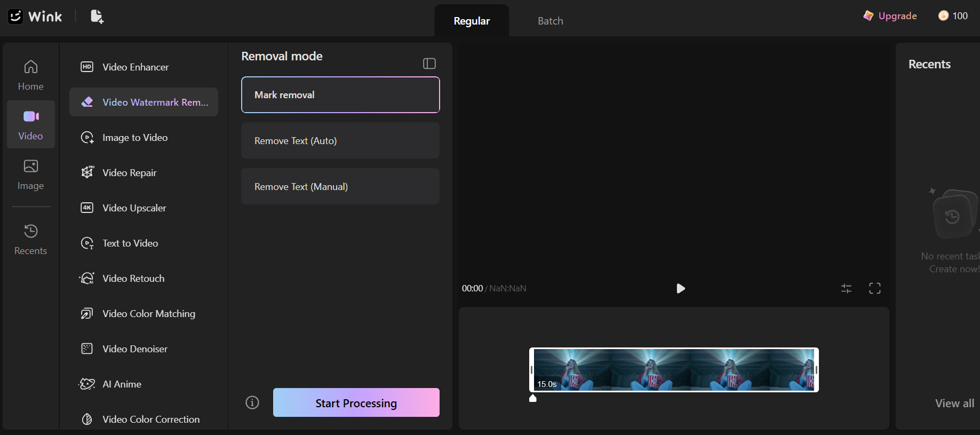The height and width of the screenshot is (435, 980).
Task: Open Text to Video tool
Action: click(144, 243)
